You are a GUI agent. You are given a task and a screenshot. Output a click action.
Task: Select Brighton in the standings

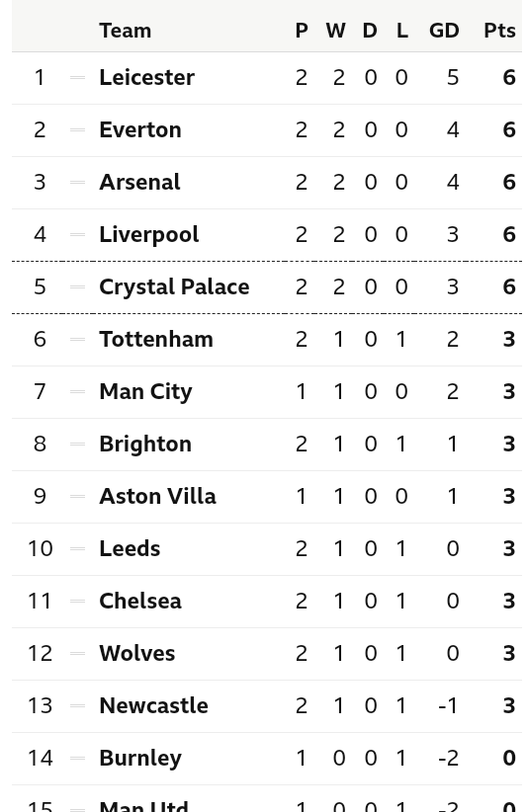coord(145,445)
